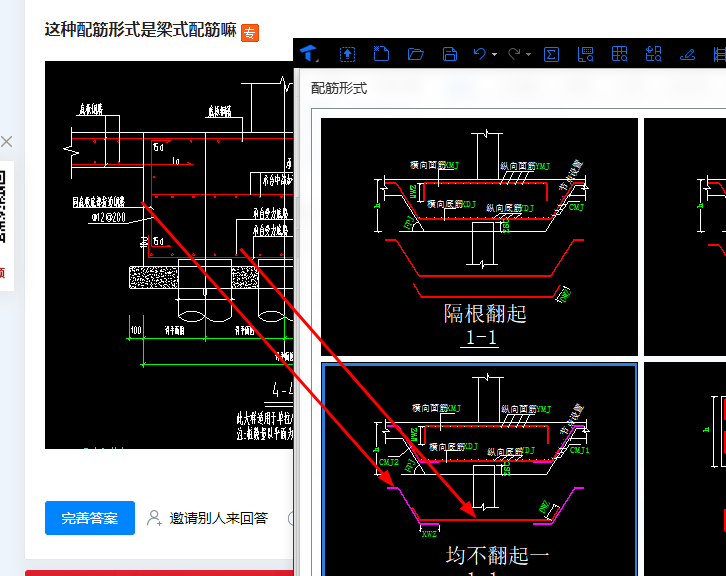Run the summary calculation sigma icon

[x=551, y=54]
